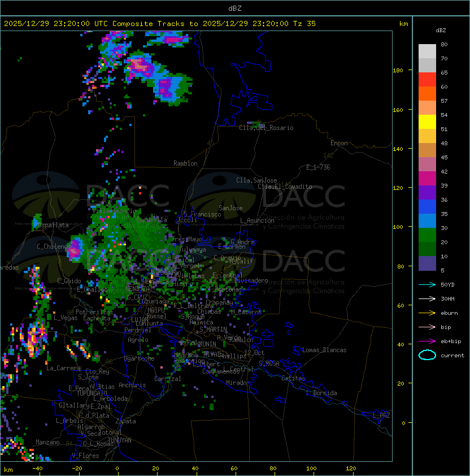Click the 'eb+bip' legend label

(451, 341)
